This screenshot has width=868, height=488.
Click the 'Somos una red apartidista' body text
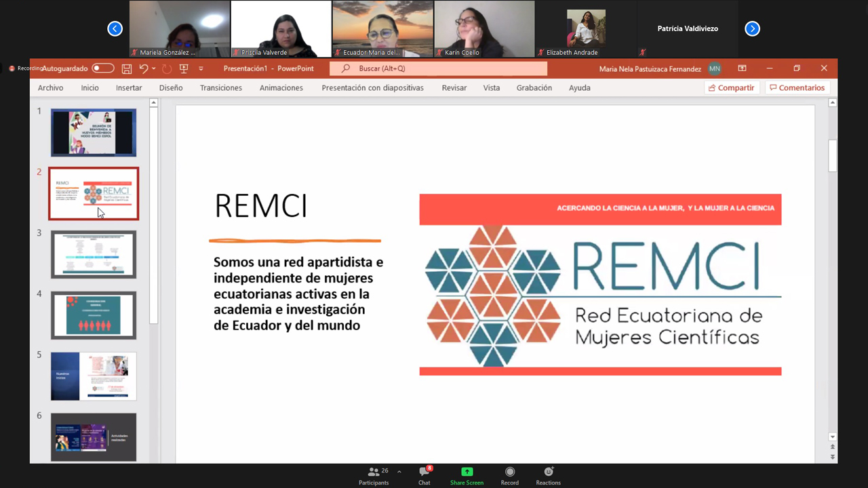click(x=298, y=293)
